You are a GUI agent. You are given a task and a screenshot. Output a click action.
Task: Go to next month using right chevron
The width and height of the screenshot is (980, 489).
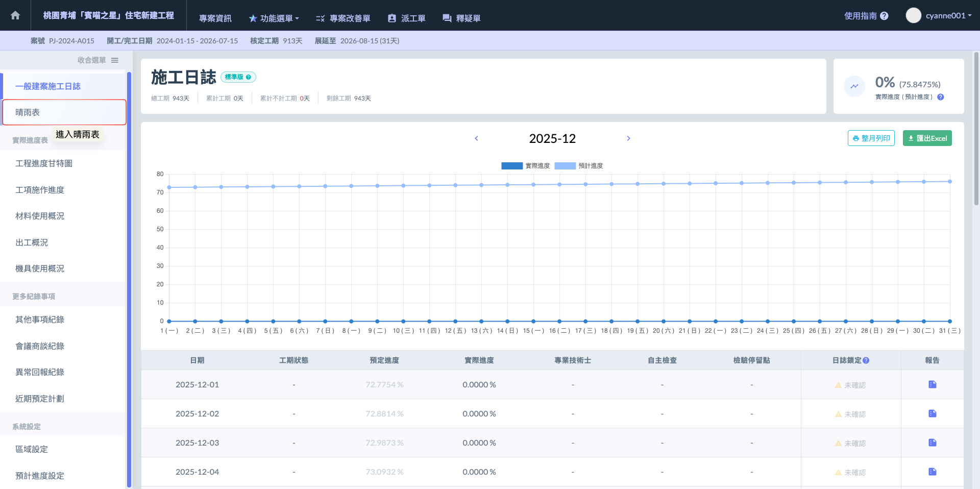point(628,138)
